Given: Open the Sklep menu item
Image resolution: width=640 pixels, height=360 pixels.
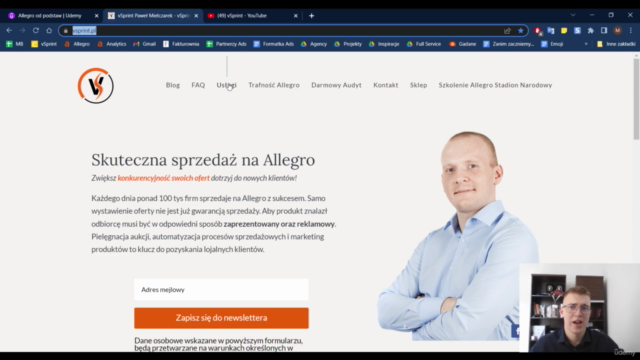Looking at the screenshot, I should 418,85.
